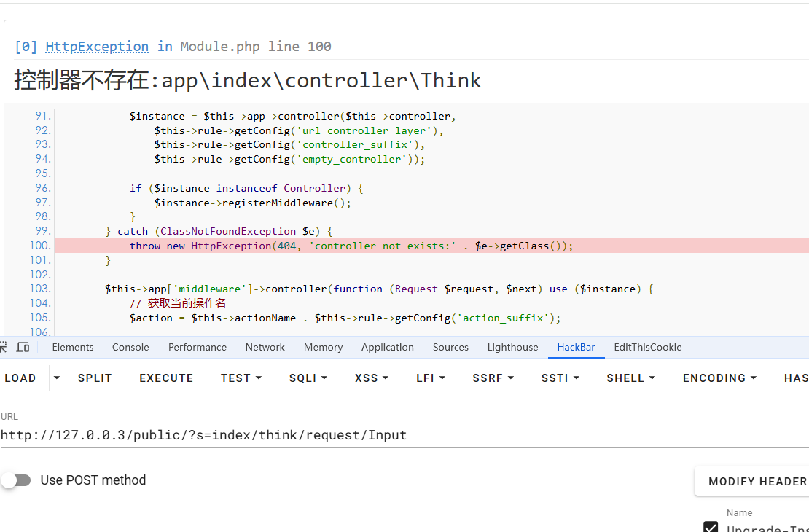Open the SHELL dropdown menu
809x532 pixels.
[630, 378]
